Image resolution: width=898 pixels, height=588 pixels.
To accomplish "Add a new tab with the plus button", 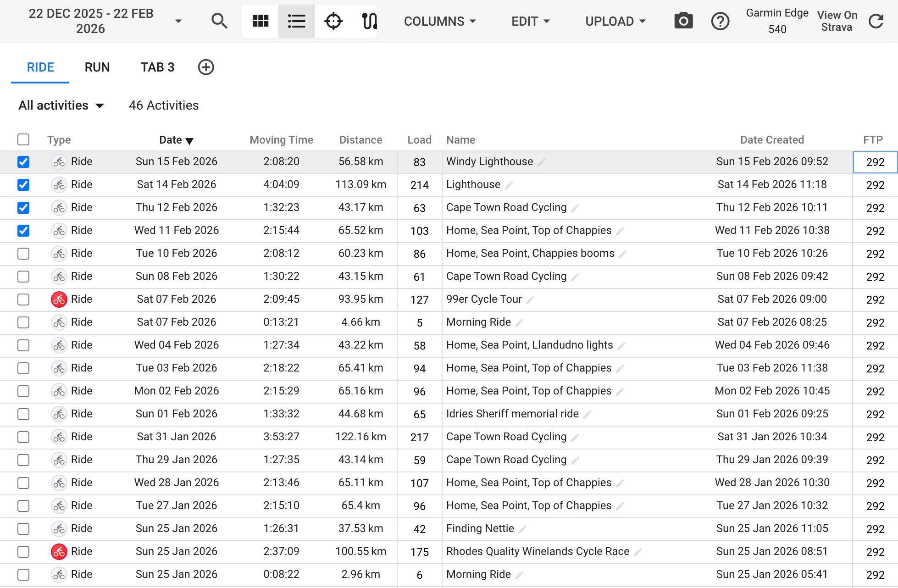I will (205, 67).
